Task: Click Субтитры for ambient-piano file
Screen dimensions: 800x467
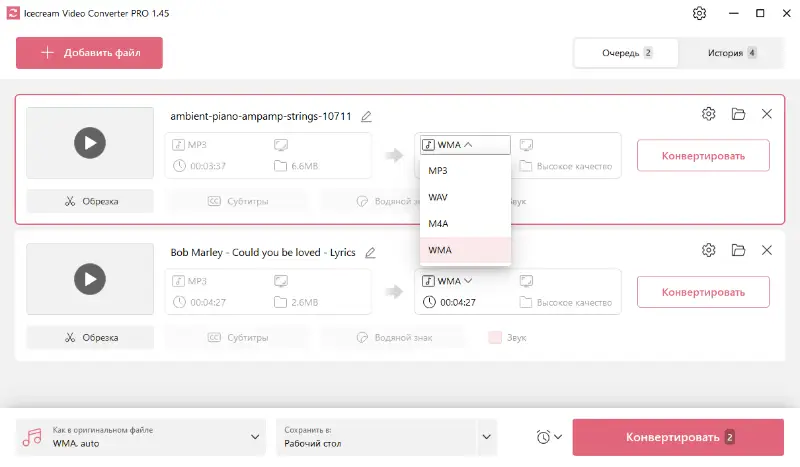Action: [x=238, y=201]
